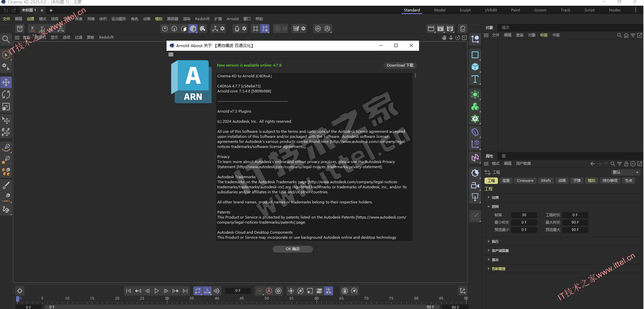
Task: Click the Object Manager home icon
Action: pyautogui.click(x=626, y=35)
